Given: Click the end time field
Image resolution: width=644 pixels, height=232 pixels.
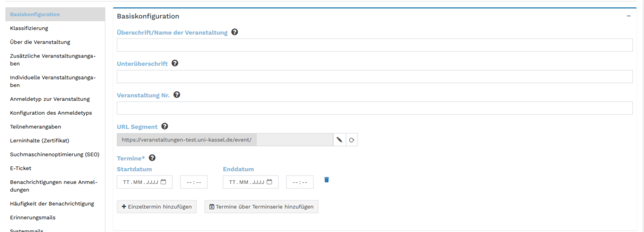Looking at the screenshot, I should coord(300,182).
